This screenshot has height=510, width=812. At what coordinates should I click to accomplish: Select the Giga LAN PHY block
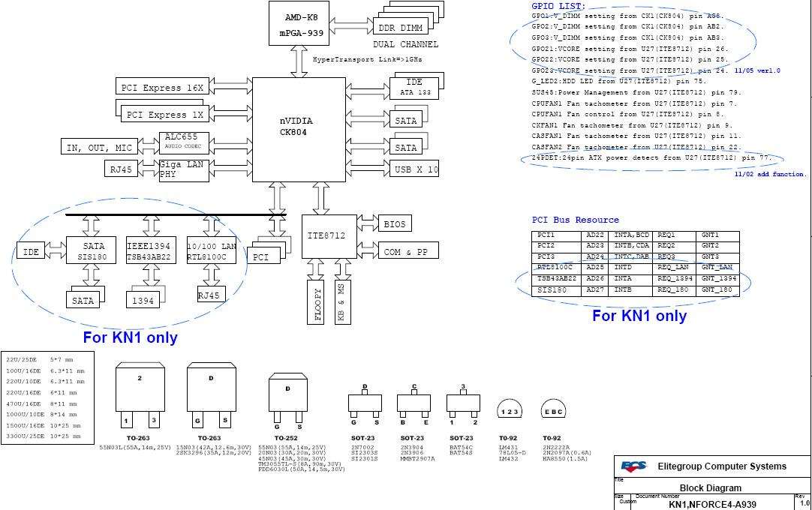point(184,170)
